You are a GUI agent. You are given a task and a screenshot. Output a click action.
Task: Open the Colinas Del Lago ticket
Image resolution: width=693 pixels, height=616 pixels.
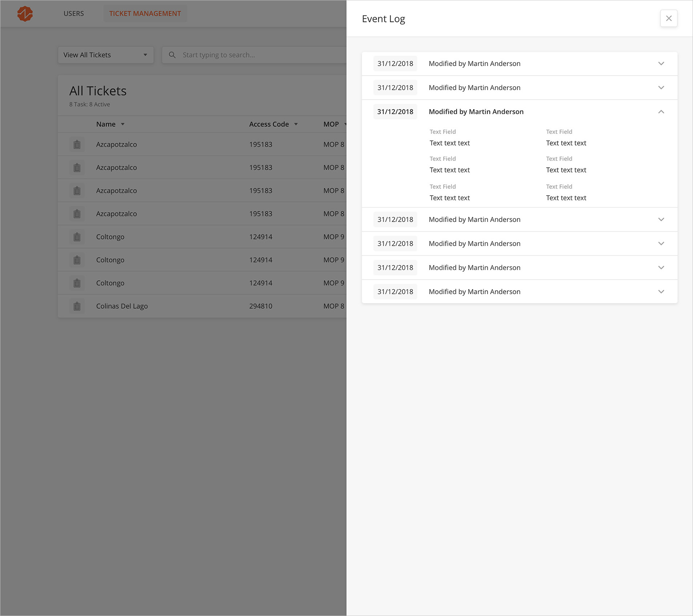coord(122,306)
